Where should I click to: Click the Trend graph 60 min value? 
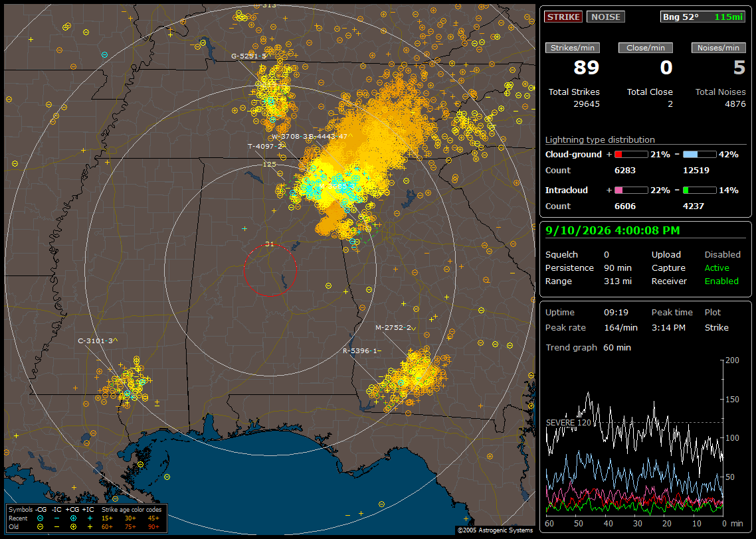616,348
